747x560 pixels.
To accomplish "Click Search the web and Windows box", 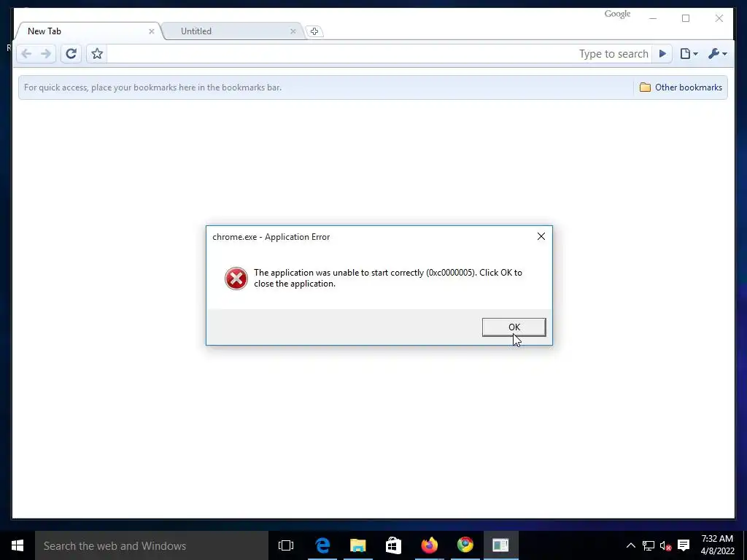I will pos(152,545).
